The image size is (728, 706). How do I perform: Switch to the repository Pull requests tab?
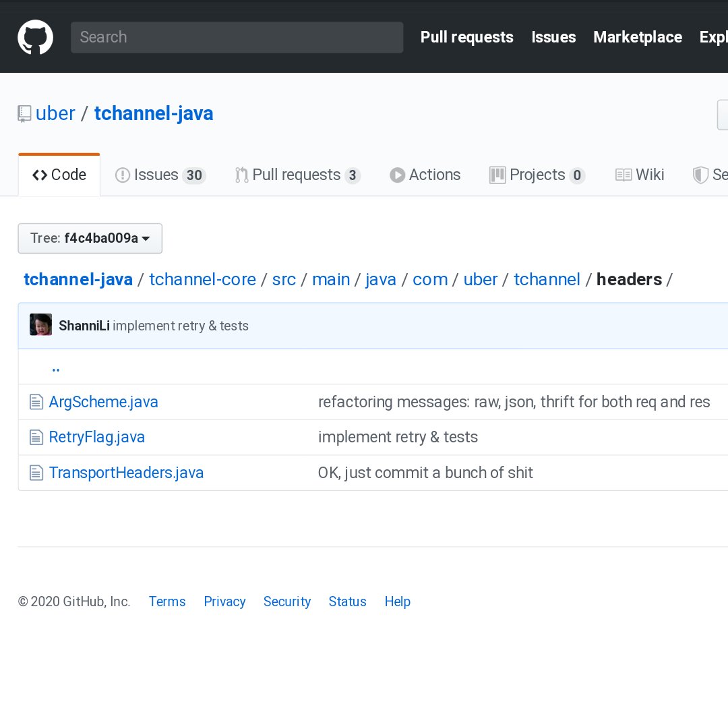pos(297,175)
